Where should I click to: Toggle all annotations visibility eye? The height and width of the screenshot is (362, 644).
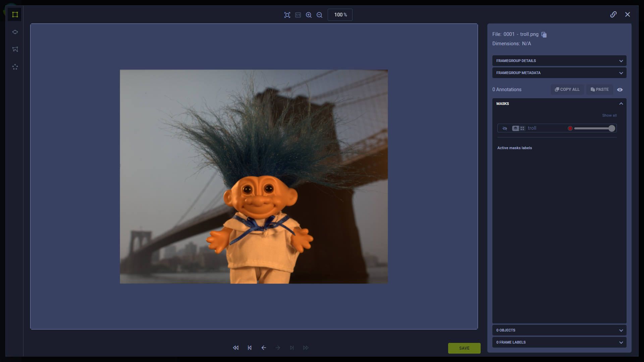point(620,89)
